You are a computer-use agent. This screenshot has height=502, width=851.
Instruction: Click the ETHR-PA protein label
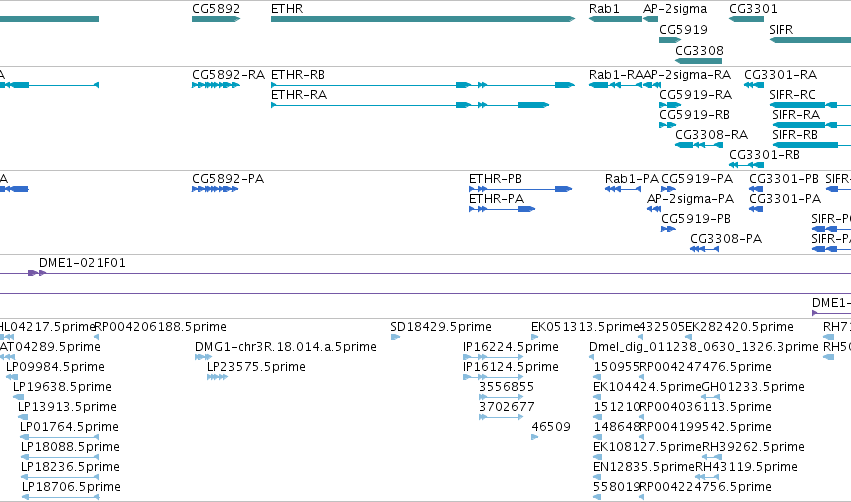point(497,199)
